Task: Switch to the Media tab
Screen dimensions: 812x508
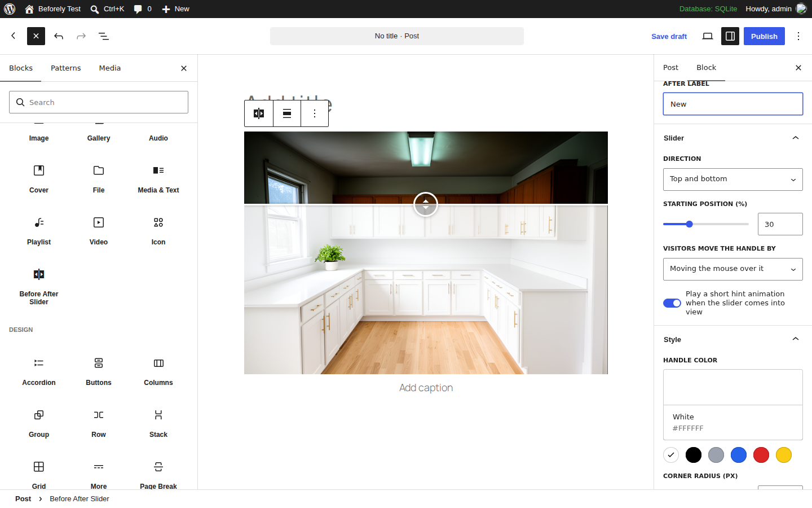Action: [x=110, y=68]
